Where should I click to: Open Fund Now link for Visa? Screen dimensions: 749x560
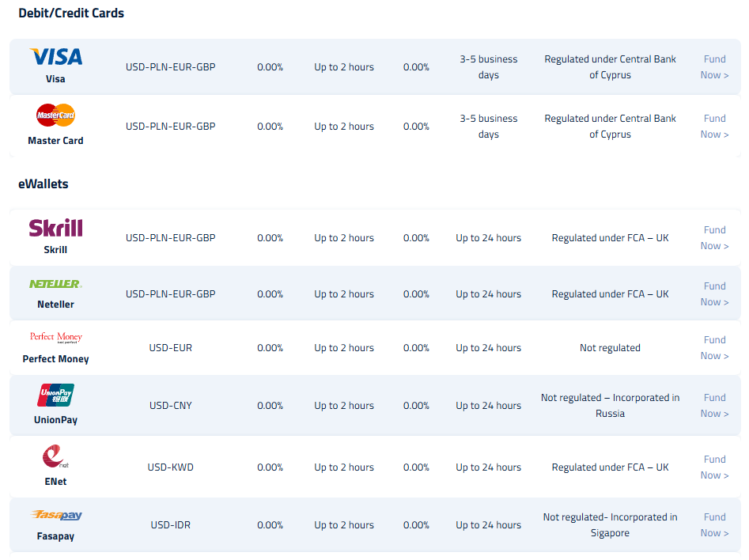pos(715,67)
